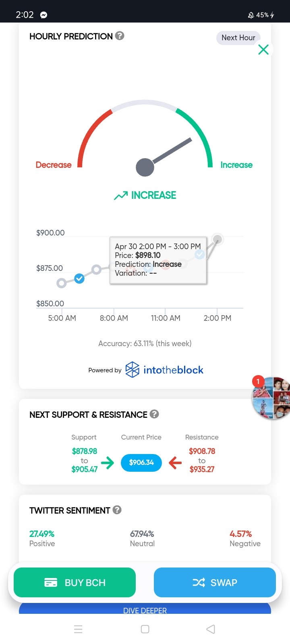
Task: Expand the DIVE DEEPER bar
Action: coord(145,609)
